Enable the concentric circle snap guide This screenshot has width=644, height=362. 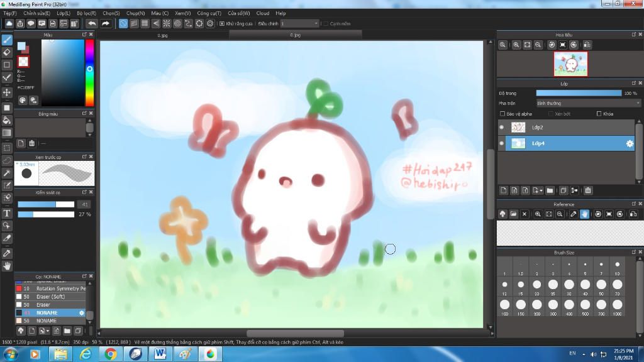177,23
